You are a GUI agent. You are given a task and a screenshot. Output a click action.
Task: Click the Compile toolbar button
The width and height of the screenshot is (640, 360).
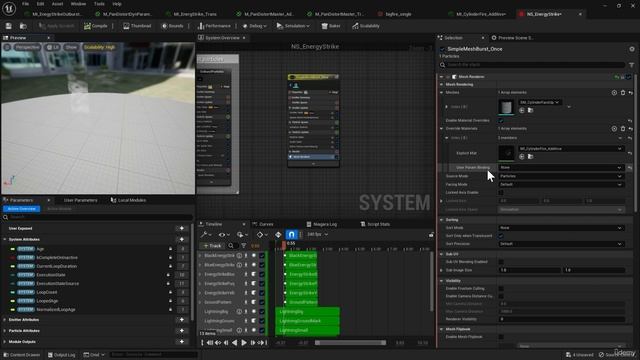point(96,26)
